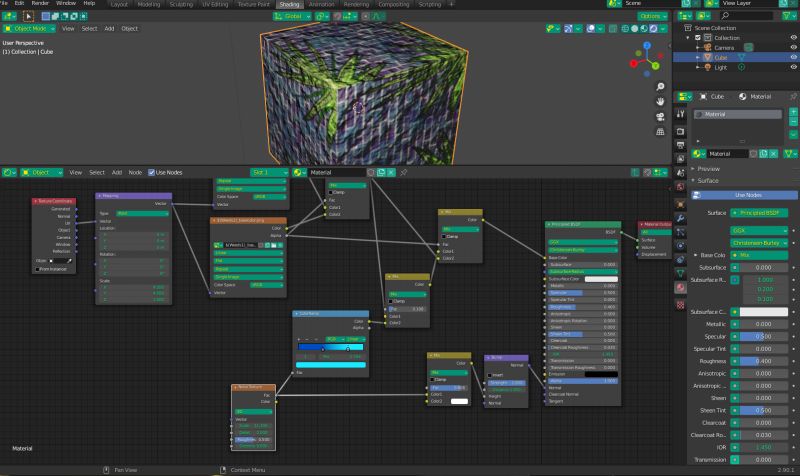Toggle X-ray button in viewport header

point(613,29)
